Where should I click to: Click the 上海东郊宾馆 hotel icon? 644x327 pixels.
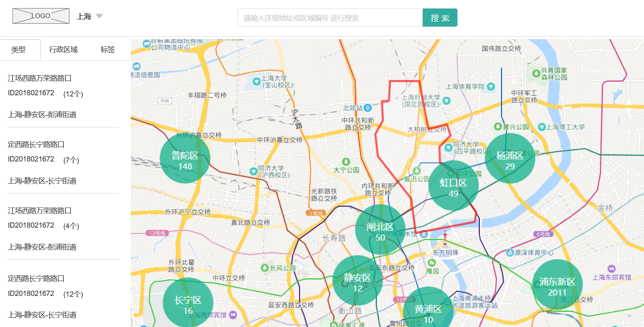pos(612,269)
